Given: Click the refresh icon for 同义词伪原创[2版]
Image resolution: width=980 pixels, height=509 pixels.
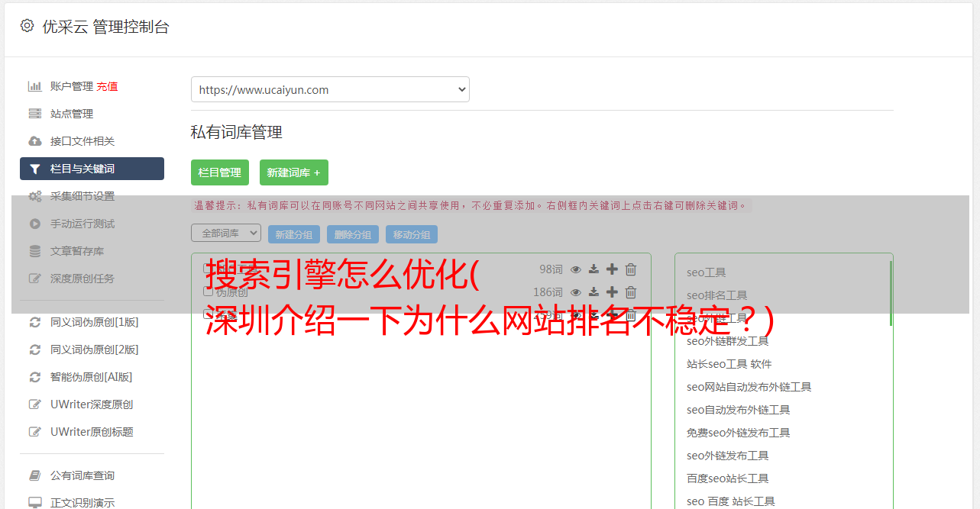Looking at the screenshot, I should pyautogui.click(x=34, y=350).
